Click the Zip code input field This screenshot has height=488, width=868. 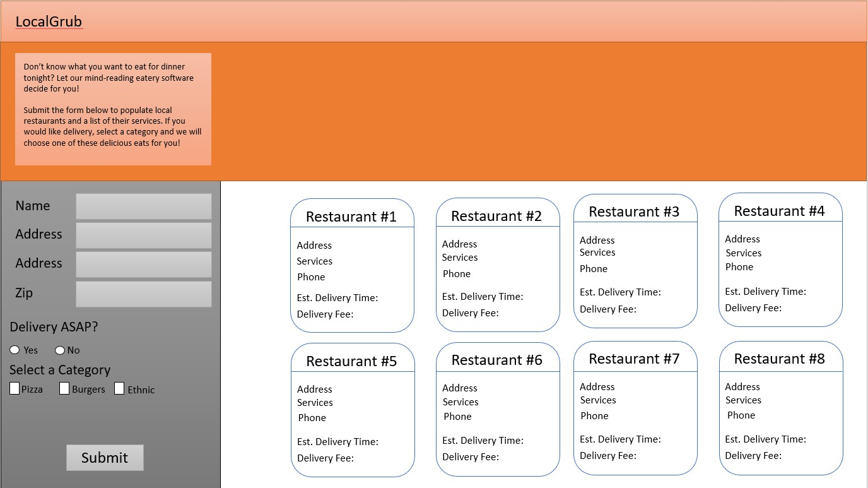[x=143, y=294]
